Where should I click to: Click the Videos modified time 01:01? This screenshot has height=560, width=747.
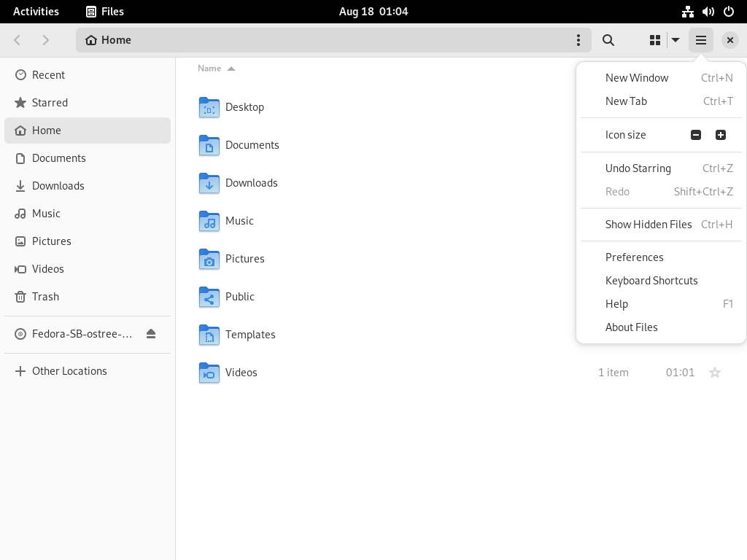[x=680, y=373]
